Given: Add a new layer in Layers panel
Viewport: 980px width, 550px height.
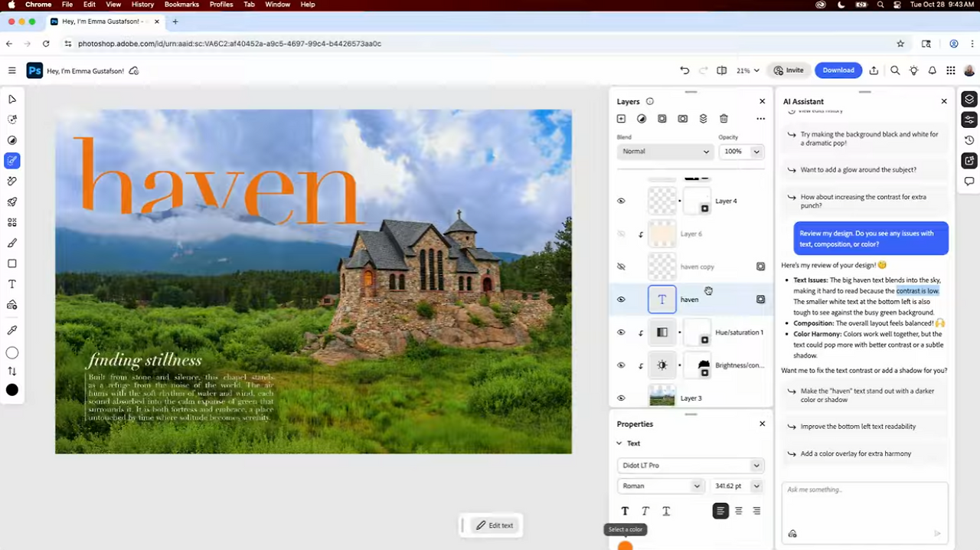Looking at the screenshot, I should (x=621, y=119).
